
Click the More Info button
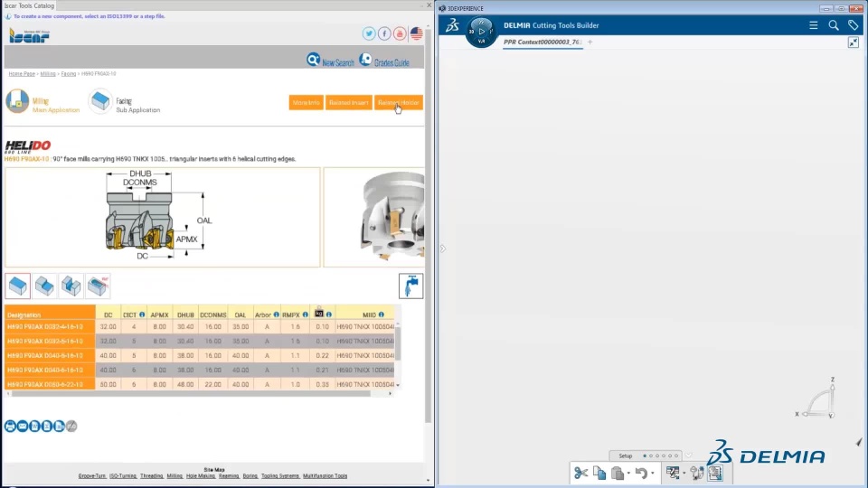click(307, 102)
